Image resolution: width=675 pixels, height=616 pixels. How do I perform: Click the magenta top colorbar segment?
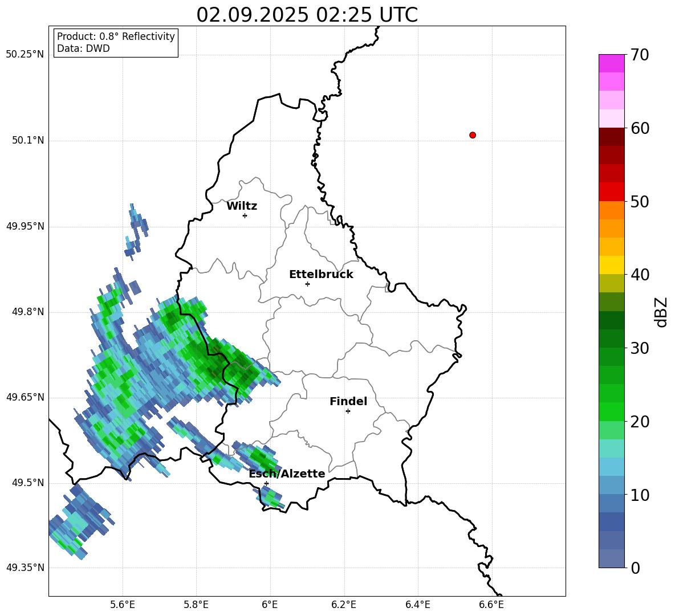click(611, 64)
